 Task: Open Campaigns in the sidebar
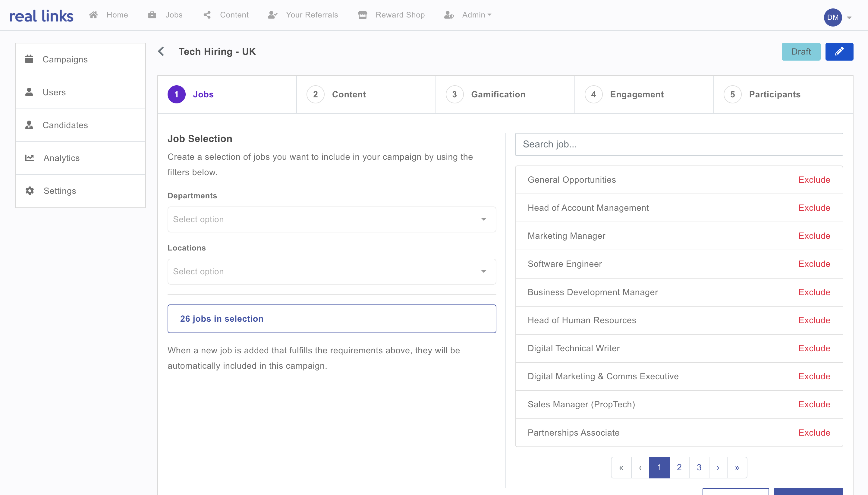tap(65, 59)
